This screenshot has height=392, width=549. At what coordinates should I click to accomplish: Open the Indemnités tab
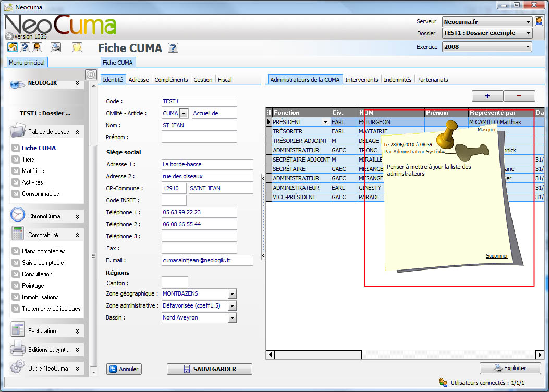tap(398, 80)
